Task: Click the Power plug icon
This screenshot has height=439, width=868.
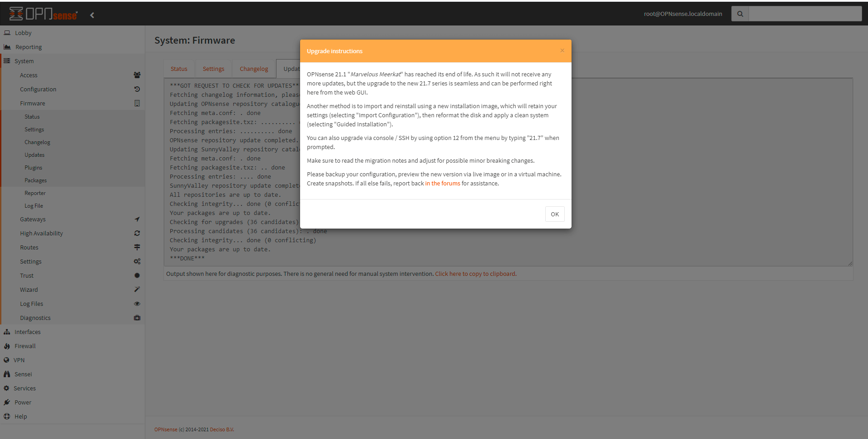Action: 7,402
